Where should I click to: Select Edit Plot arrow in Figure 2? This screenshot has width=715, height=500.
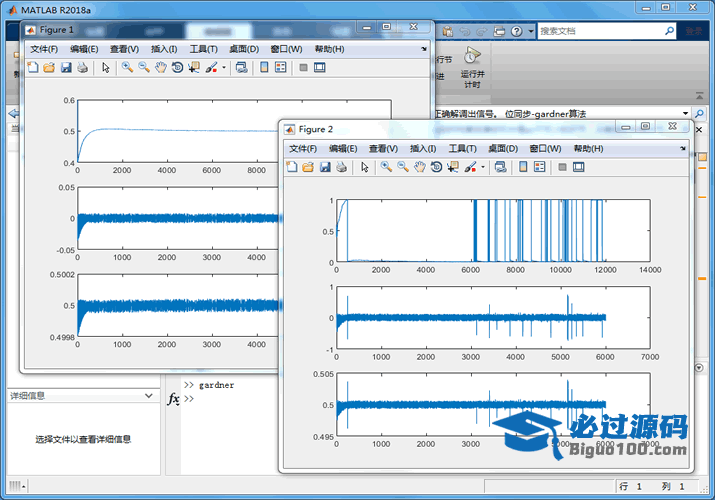point(365,167)
